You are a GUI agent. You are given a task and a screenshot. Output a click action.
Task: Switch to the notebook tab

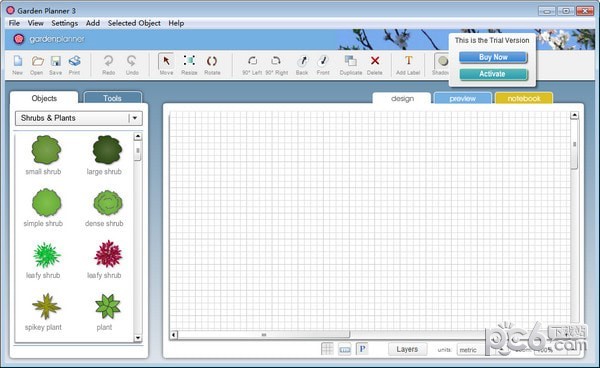coord(524,98)
